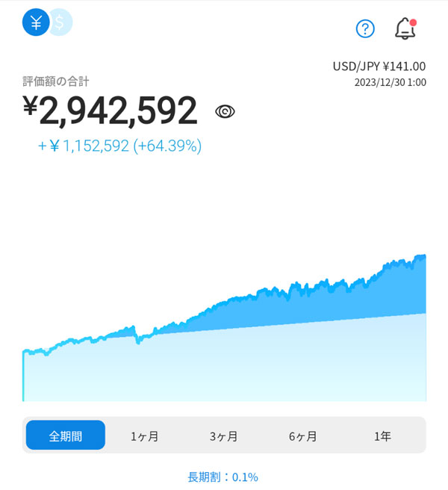Screen dimensions: 448x490
Task: Click the +¥1,152,592 (+64.39%) gain text
Action: pyautogui.click(x=119, y=146)
